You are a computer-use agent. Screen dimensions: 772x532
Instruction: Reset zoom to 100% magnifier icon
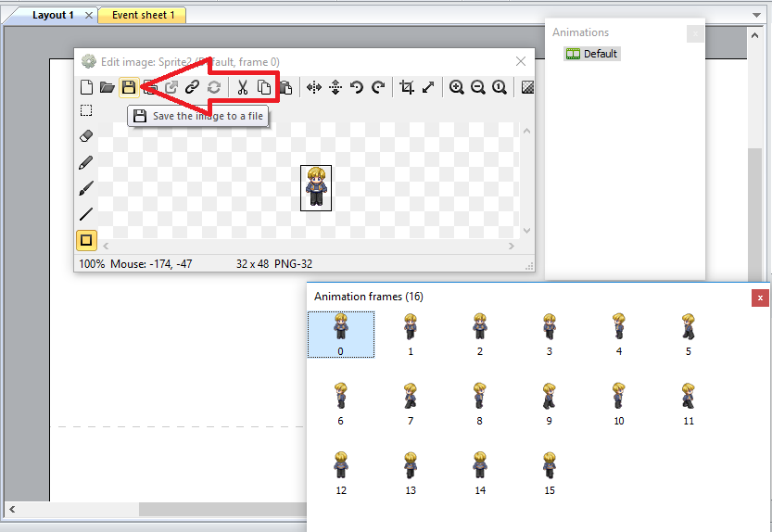tap(500, 88)
